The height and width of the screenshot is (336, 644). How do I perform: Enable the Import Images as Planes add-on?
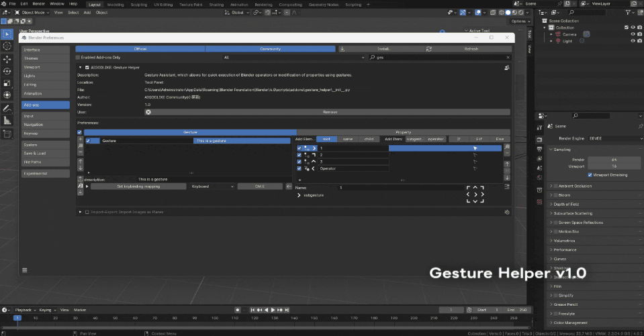tap(87, 212)
